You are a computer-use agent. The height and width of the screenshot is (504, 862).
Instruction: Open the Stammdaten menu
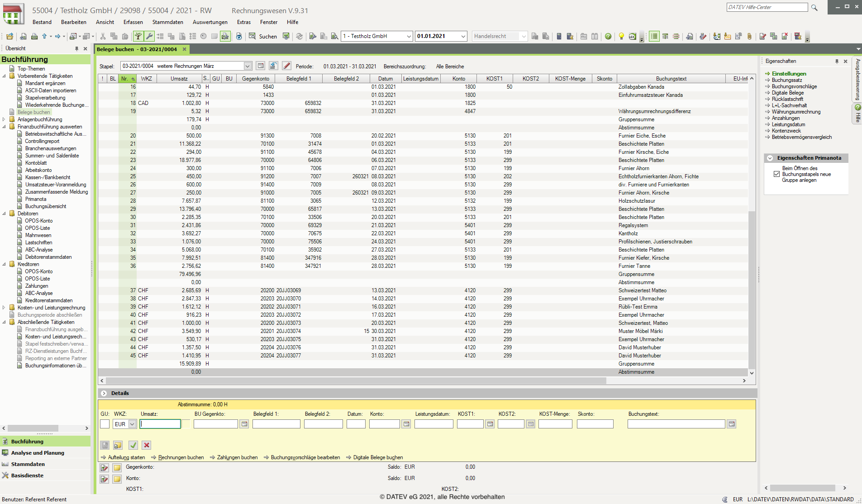click(x=167, y=22)
